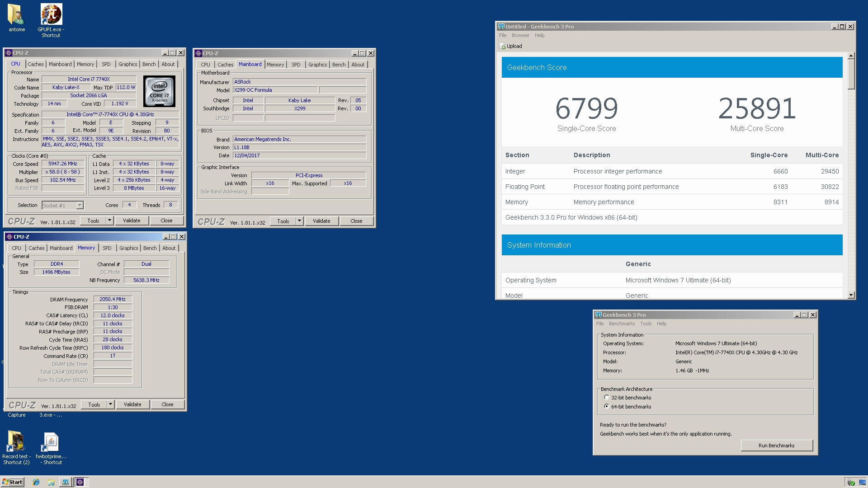Click the Tools button in the Mainboard window
Image resolution: width=868 pixels, height=488 pixels.
coord(283,221)
